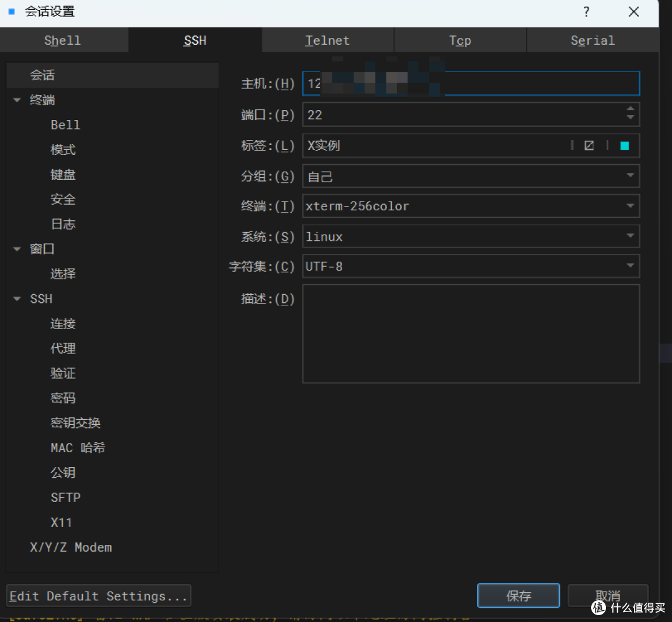Open Bell settings page

pos(65,125)
